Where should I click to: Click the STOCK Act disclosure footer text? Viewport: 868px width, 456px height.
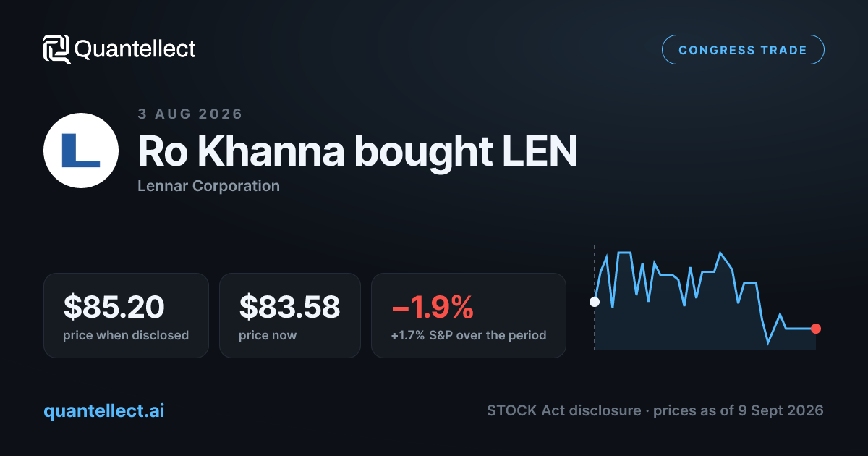point(563,410)
